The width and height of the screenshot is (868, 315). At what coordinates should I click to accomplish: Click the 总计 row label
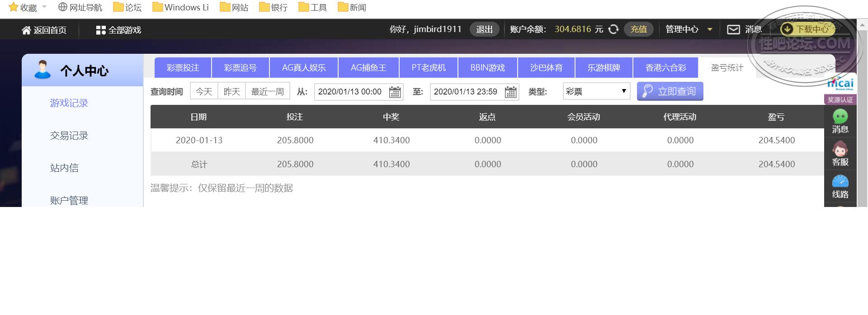199,164
